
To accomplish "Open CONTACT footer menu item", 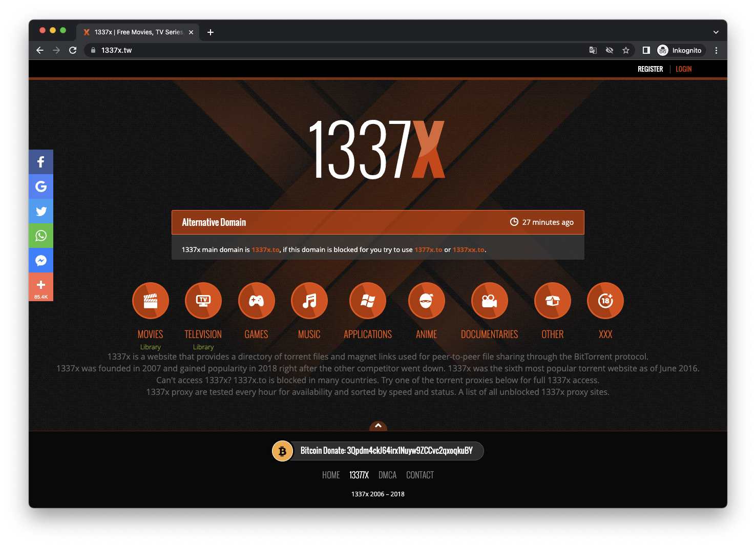I will point(420,475).
